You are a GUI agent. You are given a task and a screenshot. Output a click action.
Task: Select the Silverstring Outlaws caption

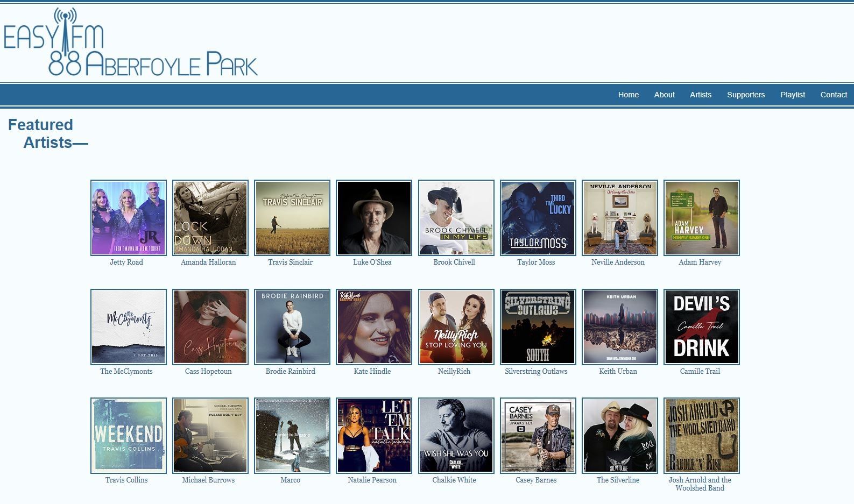tap(536, 371)
